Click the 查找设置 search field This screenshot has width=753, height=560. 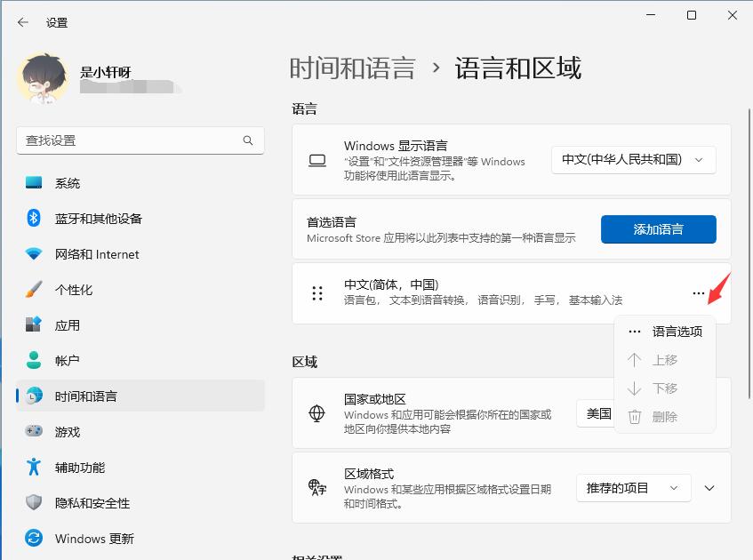click(129, 140)
